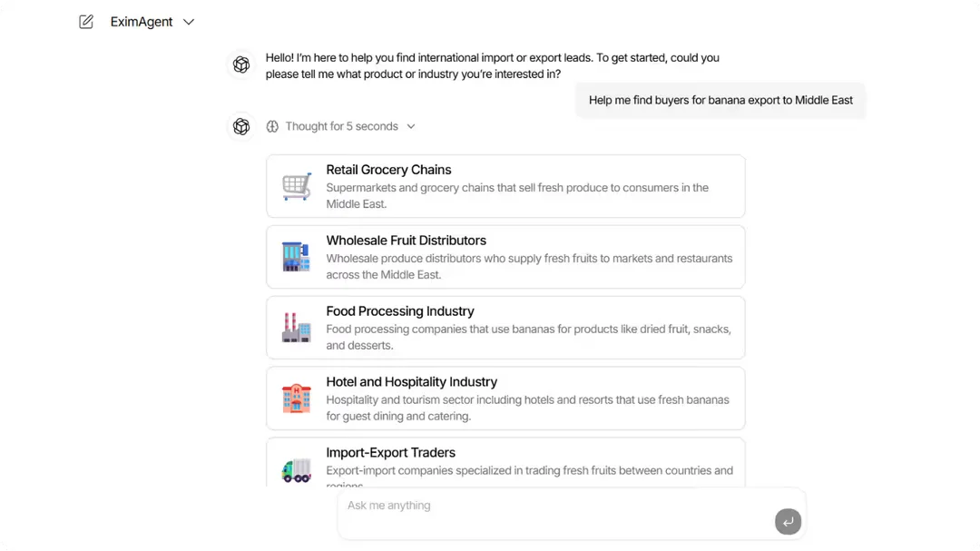Select the Retail Grocery Chains card

click(505, 185)
